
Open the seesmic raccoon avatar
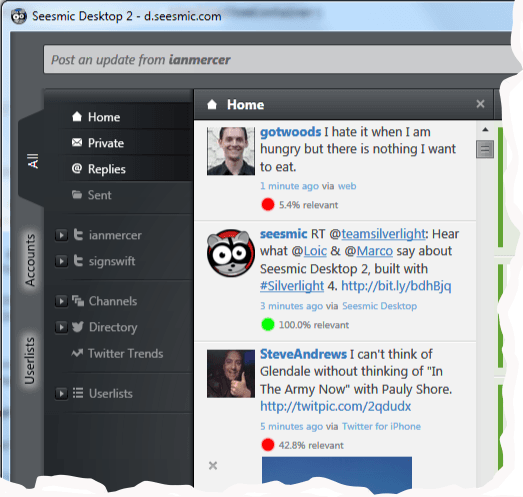[x=230, y=253]
